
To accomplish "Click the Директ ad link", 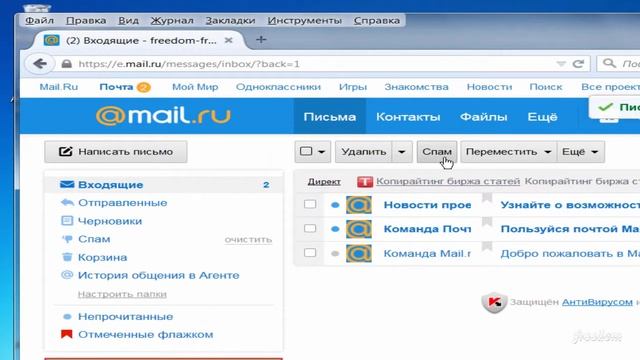I will [x=324, y=182].
